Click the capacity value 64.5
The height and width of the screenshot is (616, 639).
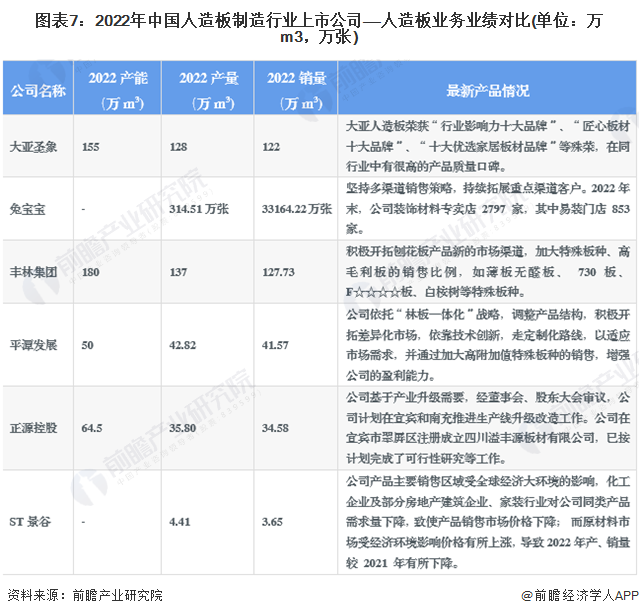click(x=92, y=428)
